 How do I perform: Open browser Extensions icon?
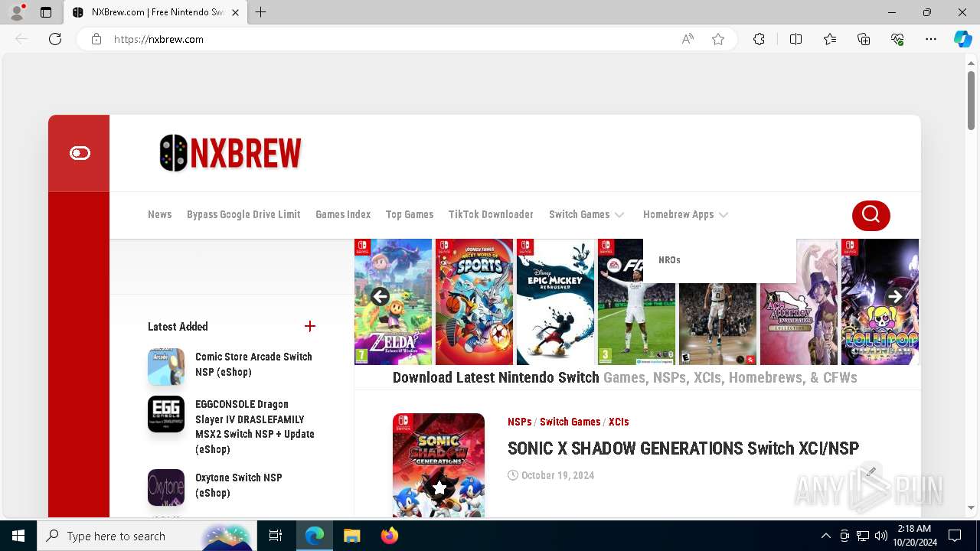point(759,39)
